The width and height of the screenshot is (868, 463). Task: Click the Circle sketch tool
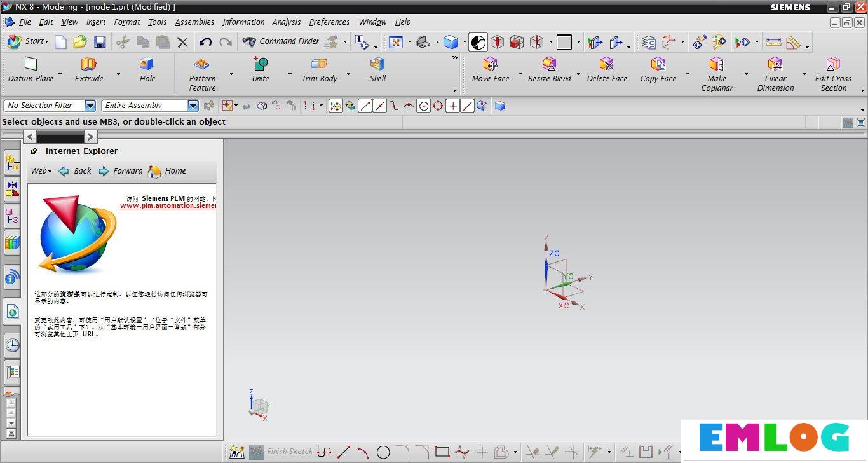[383, 452]
